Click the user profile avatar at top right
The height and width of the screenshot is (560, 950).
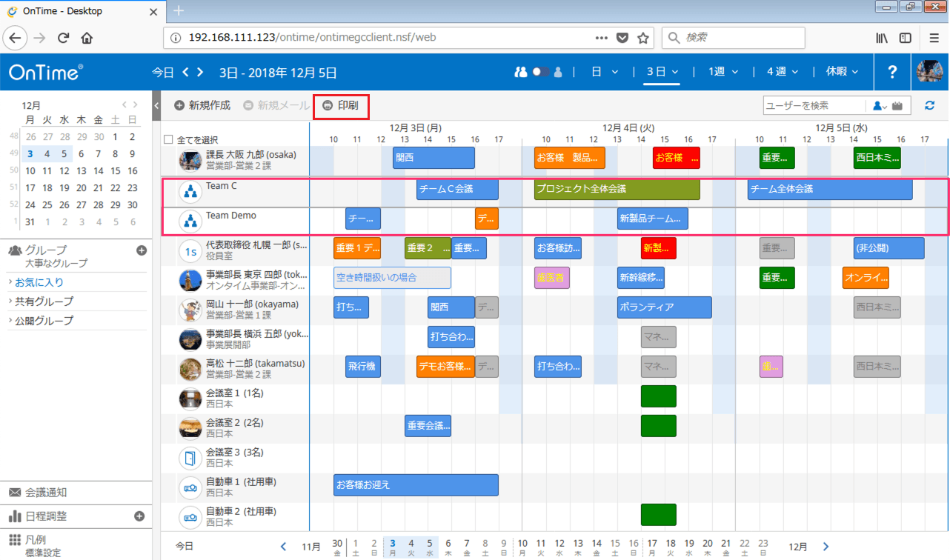coord(929,73)
